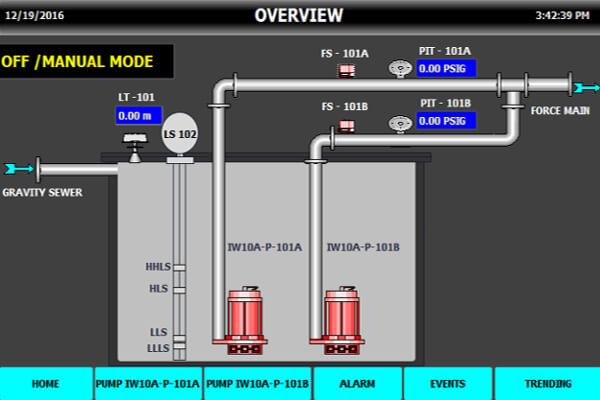Go to the EVENTS screen

(x=448, y=384)
